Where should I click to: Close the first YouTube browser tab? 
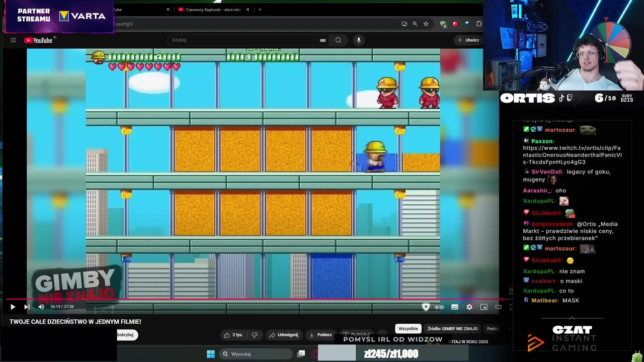(168, 10)
